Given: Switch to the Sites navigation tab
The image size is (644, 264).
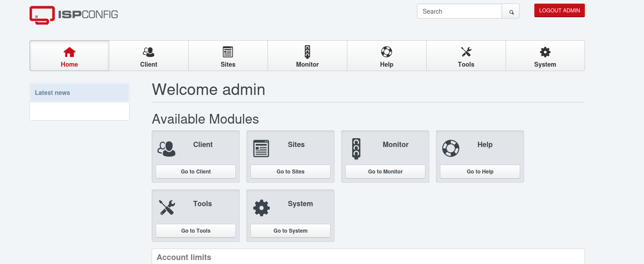Looking at the screenshot, I should tap(228, 56).
